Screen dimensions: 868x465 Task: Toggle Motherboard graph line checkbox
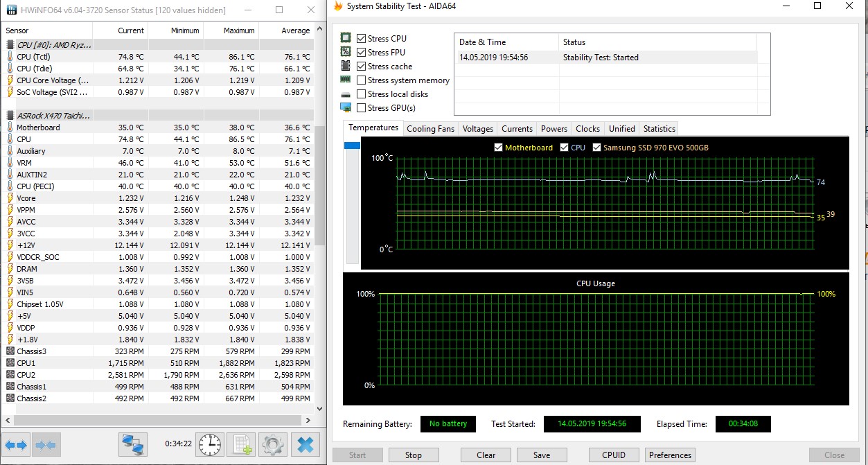pyautogui.click(x=498, y=148)
